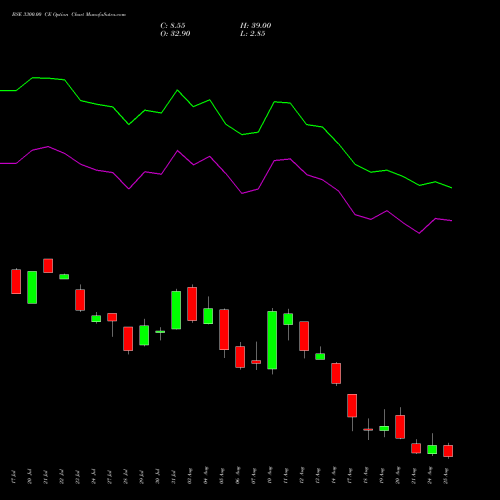
Task: Click the last red candlestick for 25 Aug
Action: click(x=448, y=451)
